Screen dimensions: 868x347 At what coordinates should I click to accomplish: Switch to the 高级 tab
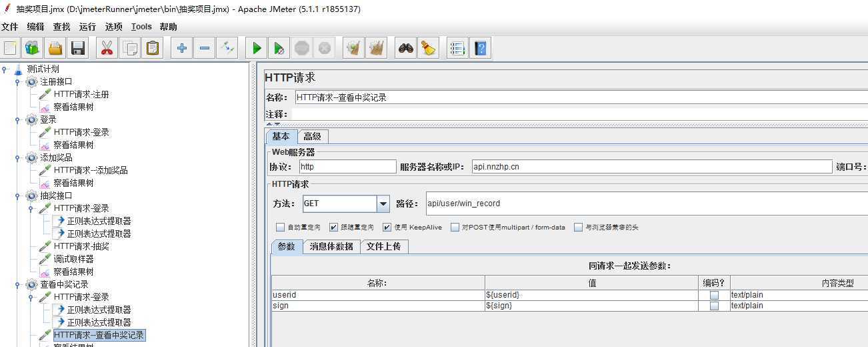coord(313,136)
